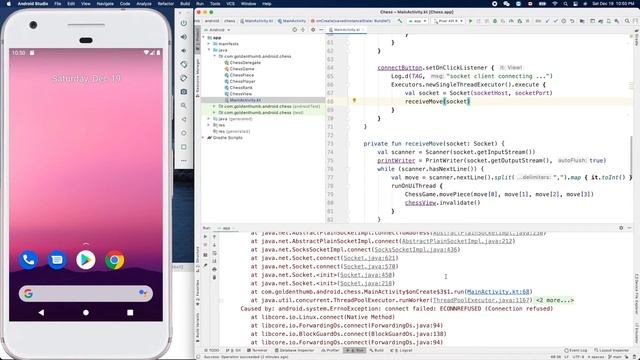The image size is (640, 360).
Task: Launch Chrome on the emulator home screen
Action: (115, 260)
